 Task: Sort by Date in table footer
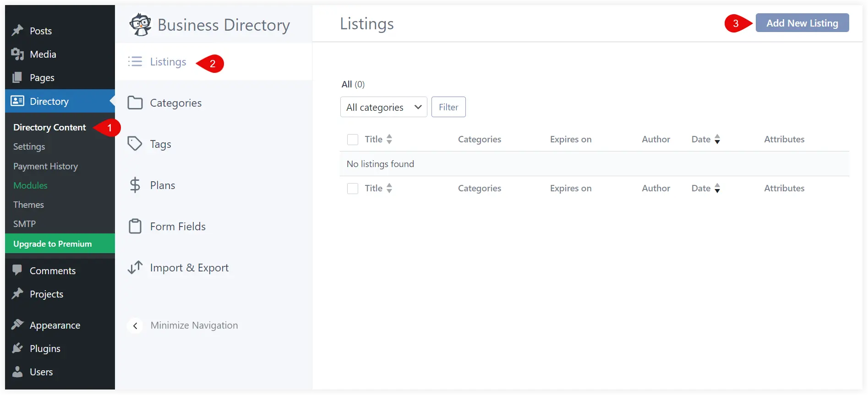click(x=717, y=188)
